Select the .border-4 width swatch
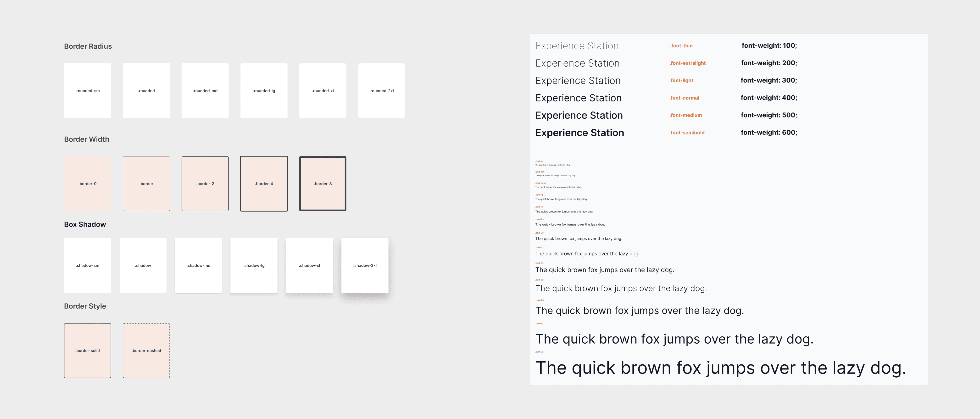The width and height of the screenshot is (980, 419). [x=264, y=184]
